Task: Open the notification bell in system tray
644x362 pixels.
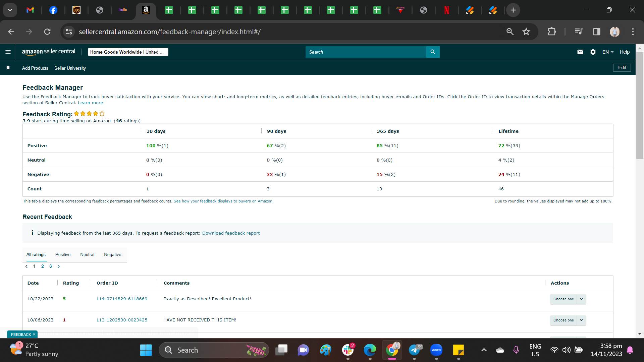Action: click(630, 350)
